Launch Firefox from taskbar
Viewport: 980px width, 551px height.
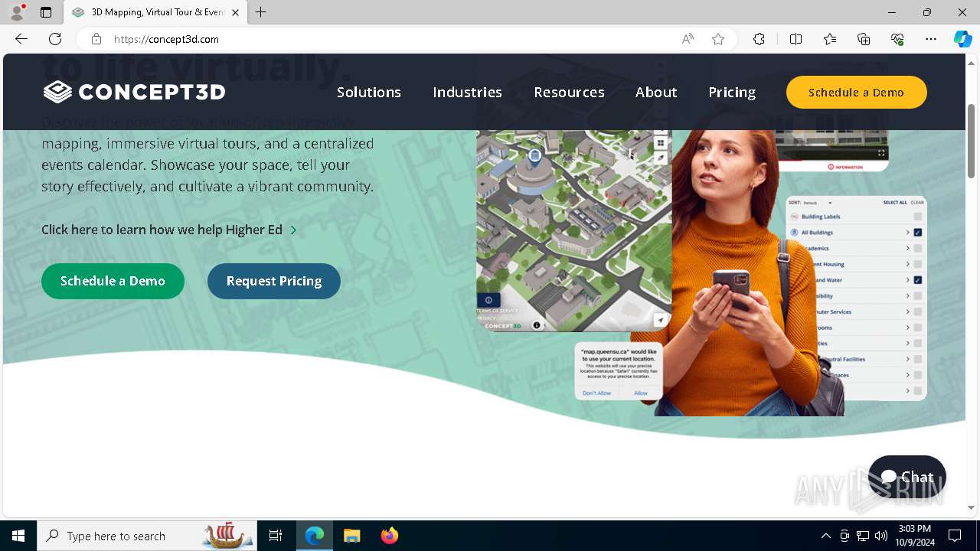coord(389,536)
